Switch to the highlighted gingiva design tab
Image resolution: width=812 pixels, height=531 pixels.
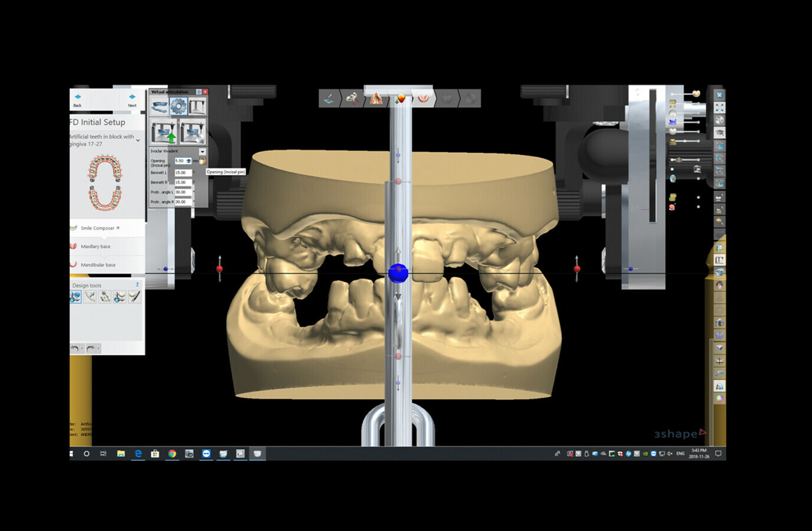click(423, 99)
